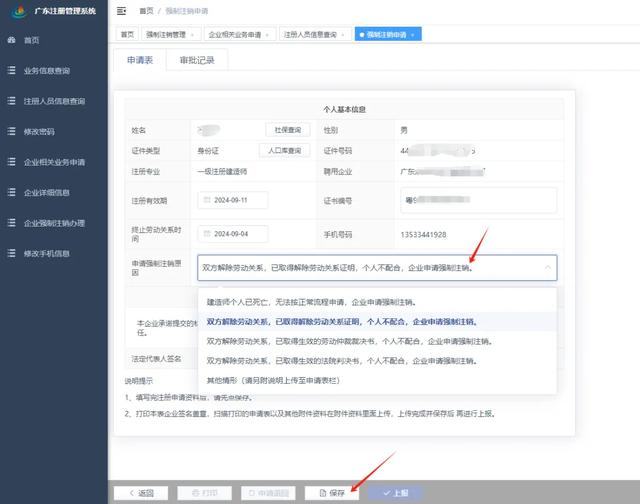This screenshot has height=504, width=640.
Task: Choose option 已取得生效的劳动仲裁裁决书
Action: tap(377, 341)
